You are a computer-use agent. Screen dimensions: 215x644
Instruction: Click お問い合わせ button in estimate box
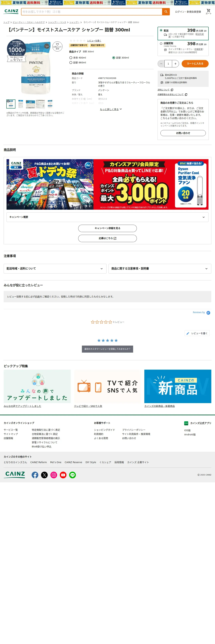click(183, 133)
